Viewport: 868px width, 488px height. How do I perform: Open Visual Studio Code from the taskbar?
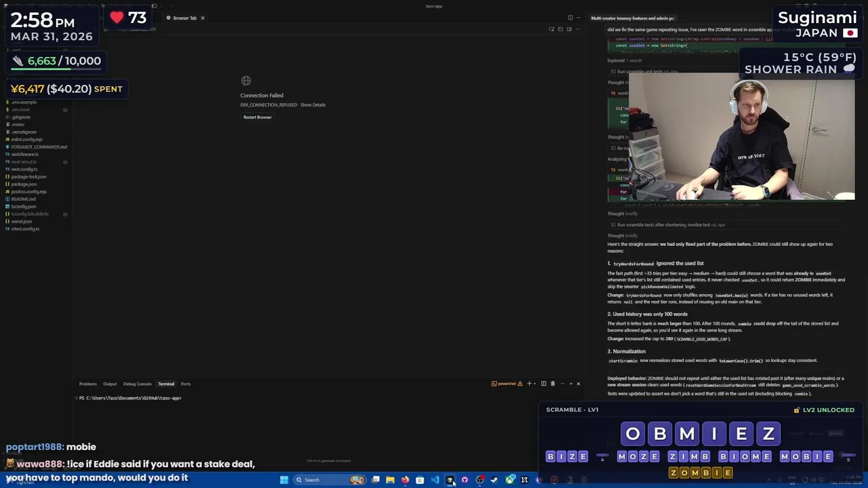point(435,480)
